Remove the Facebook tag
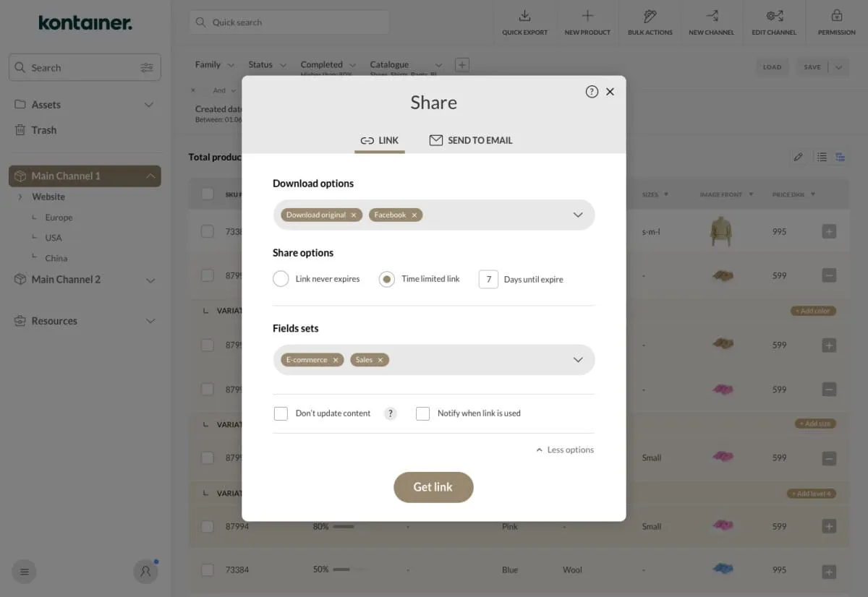This screenshot has width=868, height=597. point(414,215)
